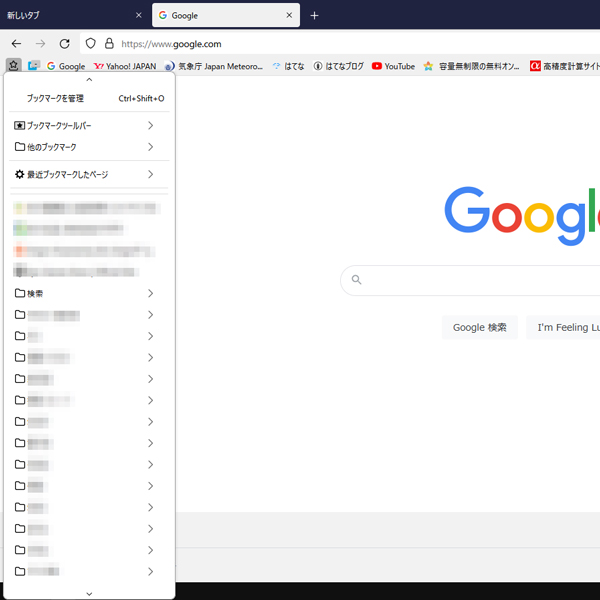The height and width of the screenshot is (600, 600).
Task: Click the folder icon of 検索
Action: pyautogui.click(x=20, y=293)
